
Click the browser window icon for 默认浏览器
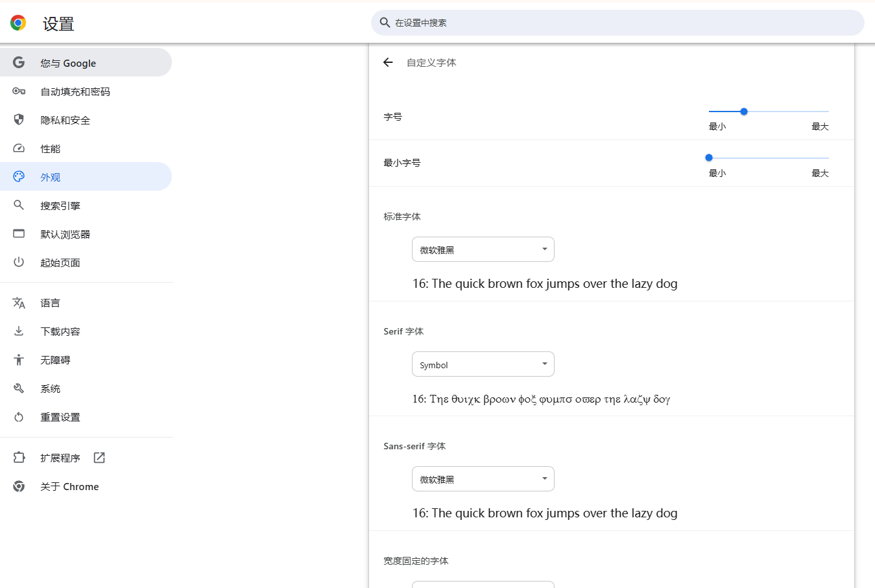point(19,233)
